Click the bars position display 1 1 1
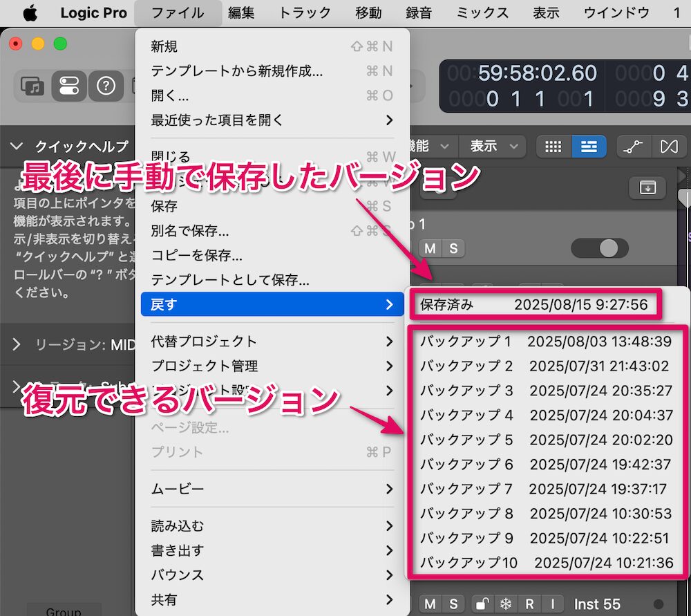Image resolution: width=691 pixels, height=616 pixels. pos(521,98)
